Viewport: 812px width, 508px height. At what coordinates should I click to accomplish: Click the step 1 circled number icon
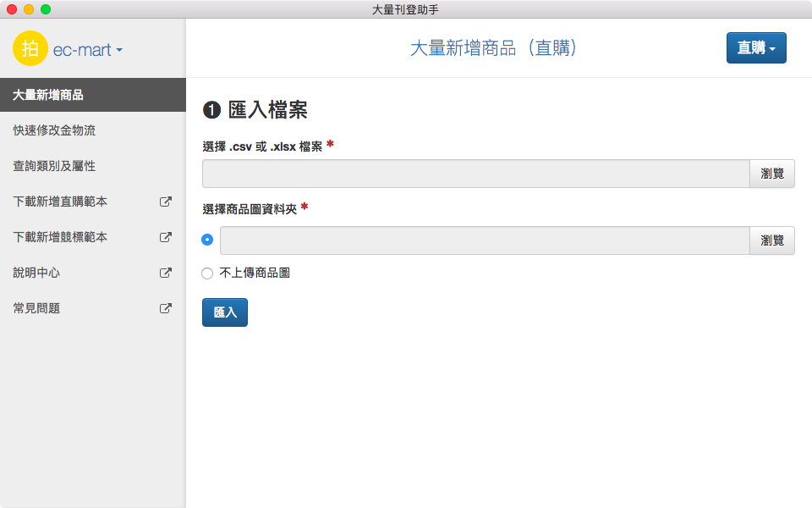[211, 110]
